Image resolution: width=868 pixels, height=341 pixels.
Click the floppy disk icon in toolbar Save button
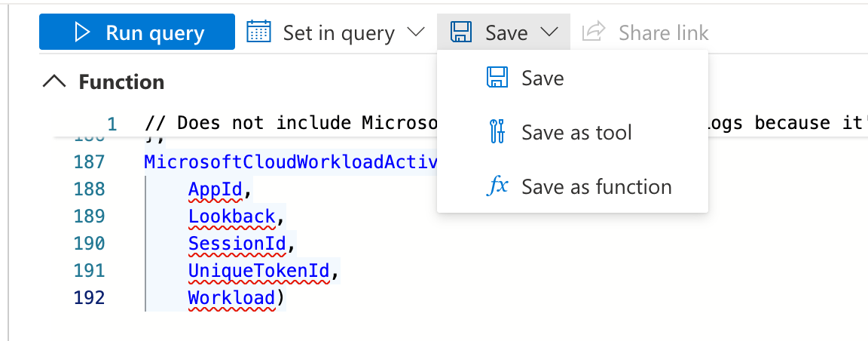[461, 32]
